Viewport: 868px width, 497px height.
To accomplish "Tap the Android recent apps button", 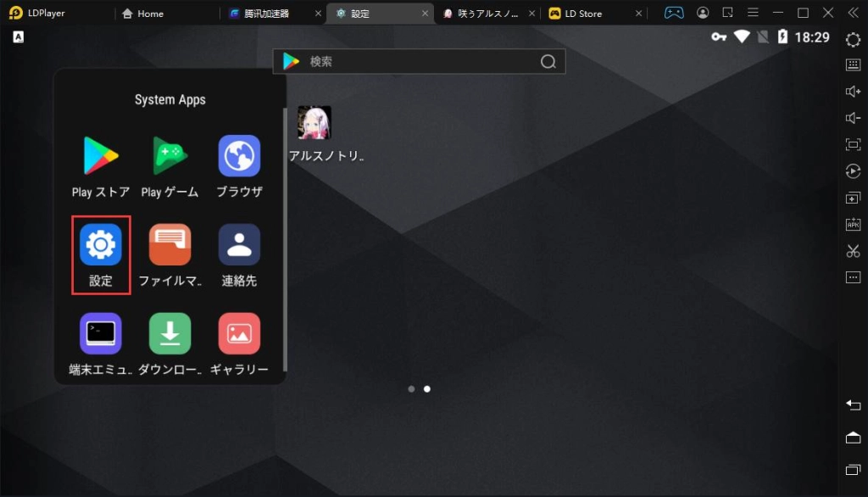I will click(x=853, y=470).
